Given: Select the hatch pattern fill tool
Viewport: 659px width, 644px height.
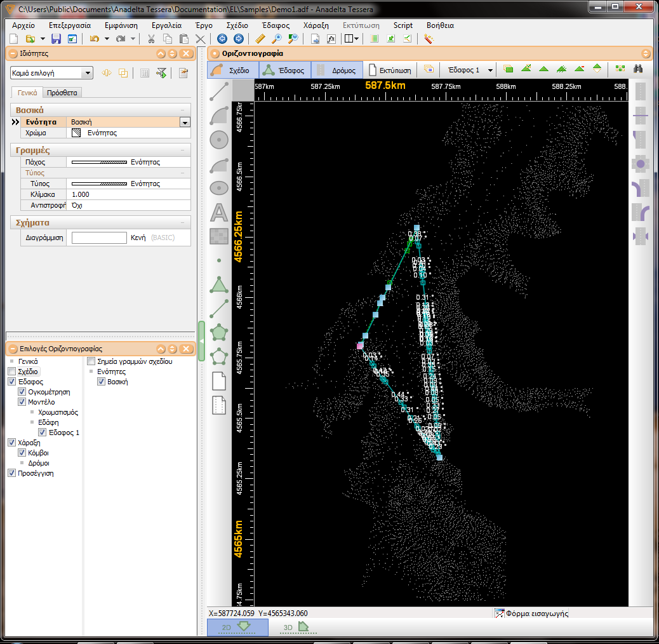Looking at the screenshot, I should click(x=219, y=236).
